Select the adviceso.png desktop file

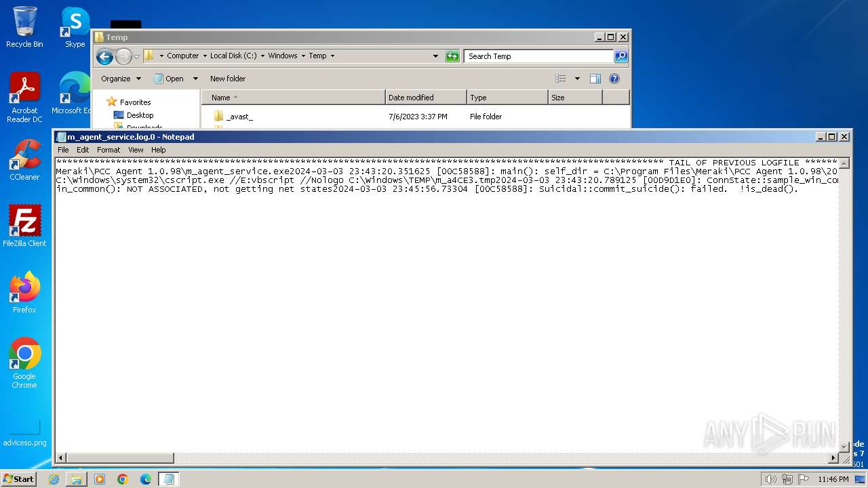[24, 434]
